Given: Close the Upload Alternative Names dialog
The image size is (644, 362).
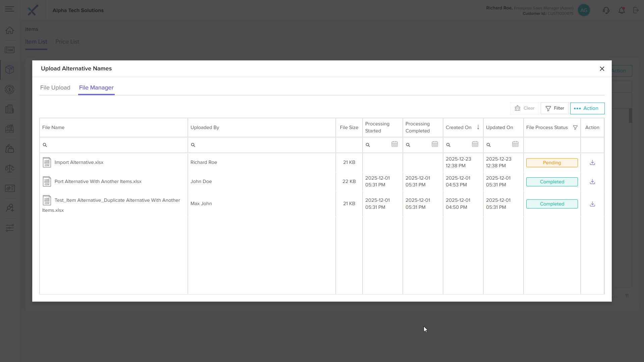Looking at the screenshot, I should pos(602,69).
